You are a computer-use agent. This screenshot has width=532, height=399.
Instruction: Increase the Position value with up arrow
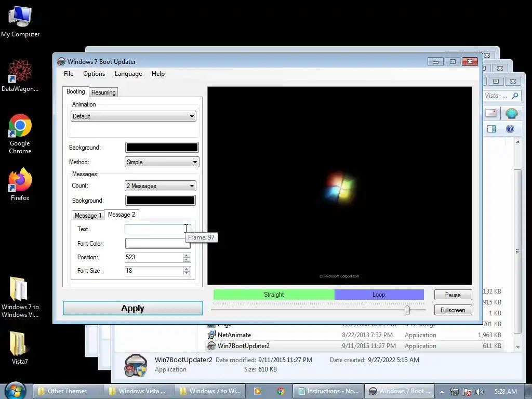(x=187, y=255)
